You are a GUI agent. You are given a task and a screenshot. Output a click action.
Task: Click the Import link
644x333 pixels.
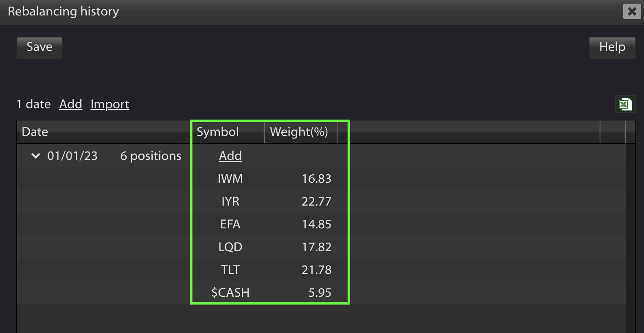click(110, 104)
